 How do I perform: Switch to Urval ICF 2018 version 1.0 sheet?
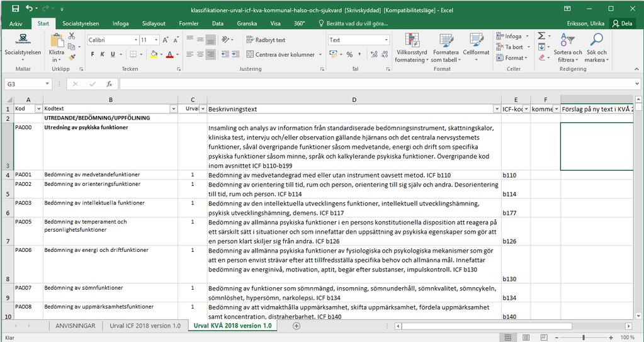pos(145,326)
